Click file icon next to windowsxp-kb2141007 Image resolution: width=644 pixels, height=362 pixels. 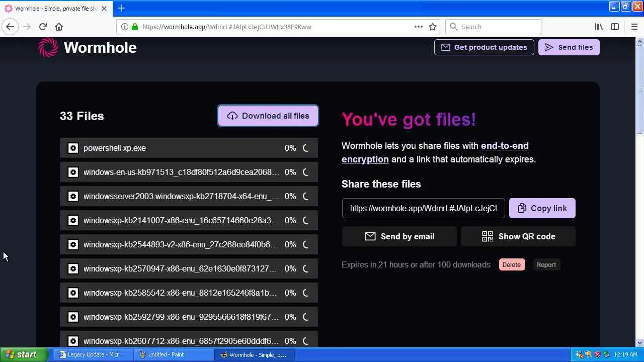(73, 220)
